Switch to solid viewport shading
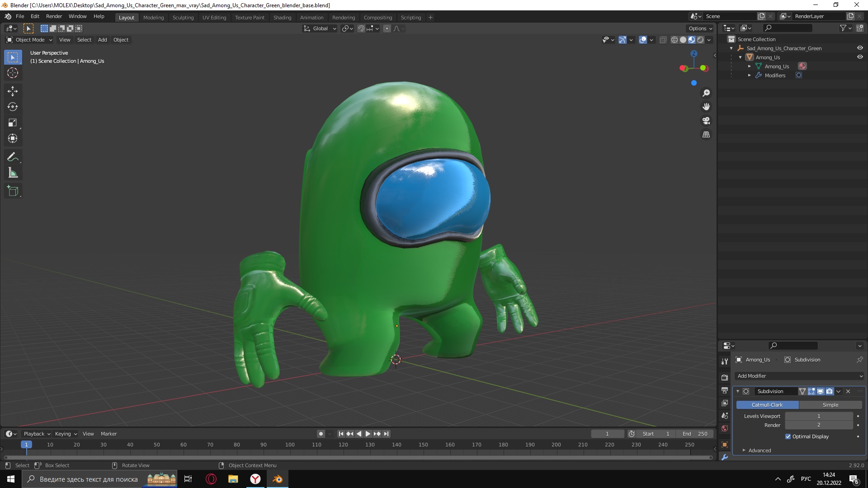 point(683,40)
